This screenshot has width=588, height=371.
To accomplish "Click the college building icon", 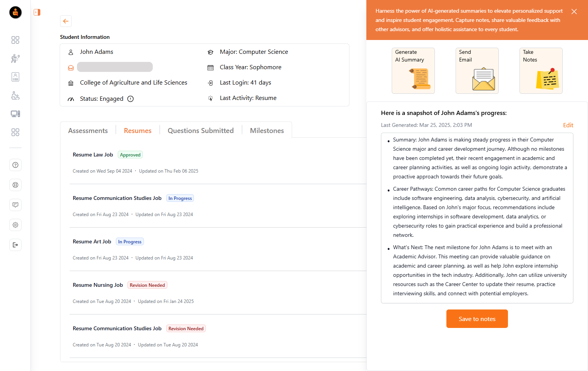I will click(x=71, y=83).
